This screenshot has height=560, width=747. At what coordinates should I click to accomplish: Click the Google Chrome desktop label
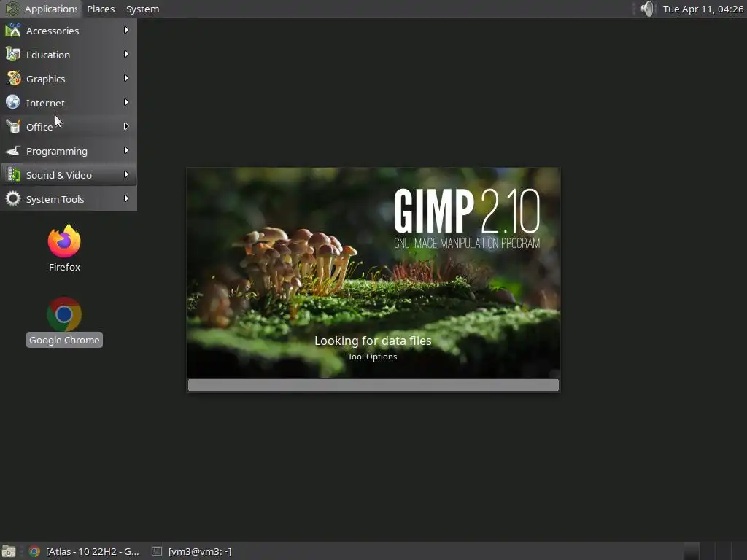(64, 340)
